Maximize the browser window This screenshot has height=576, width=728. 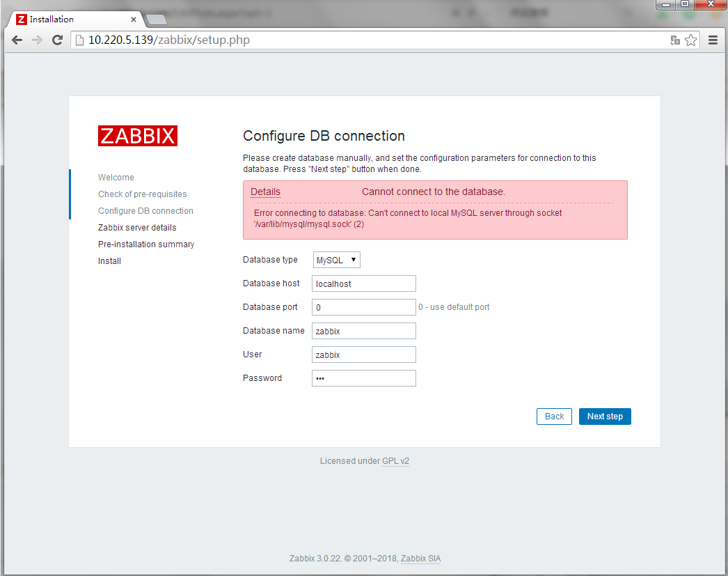tap(684, 4)
